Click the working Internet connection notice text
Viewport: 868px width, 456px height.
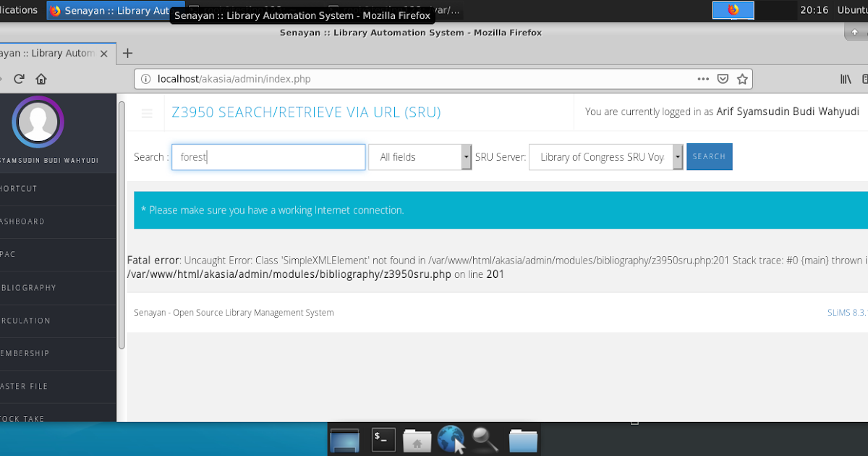pos(272,210)
